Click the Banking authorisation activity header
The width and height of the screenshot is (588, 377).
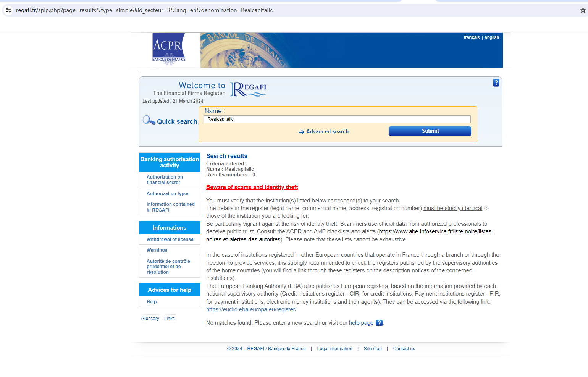pyautogui.click(x=170, y=162)
